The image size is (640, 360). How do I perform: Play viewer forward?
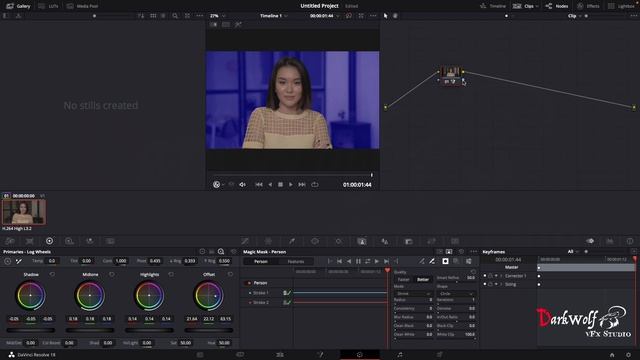[x=291, y=184]
